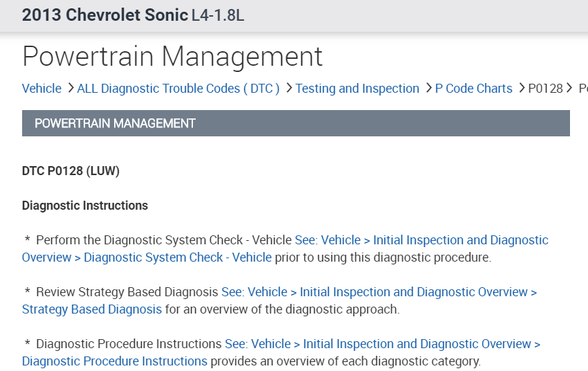Click the L4-1.8L engine label
This screenshot has width=588, height=371.
coord(218,15)
